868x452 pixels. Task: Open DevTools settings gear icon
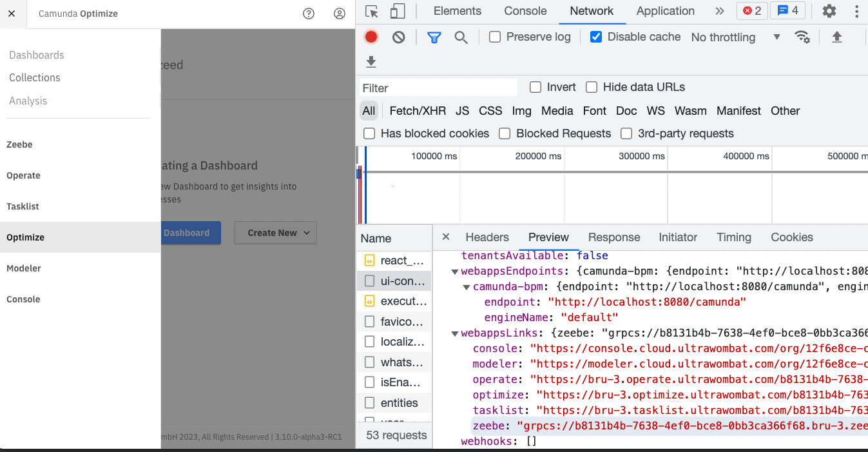click(829, 11)
